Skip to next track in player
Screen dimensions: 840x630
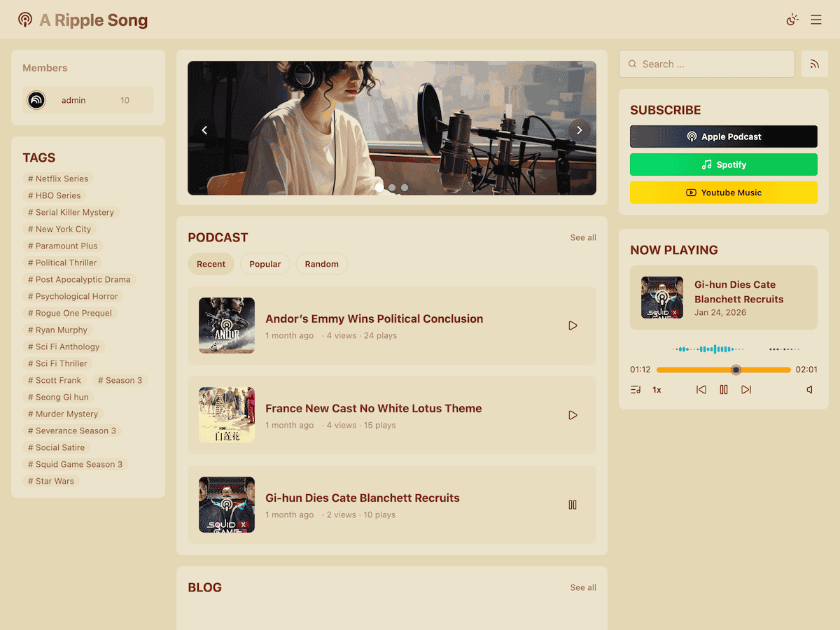pos(746,390)
